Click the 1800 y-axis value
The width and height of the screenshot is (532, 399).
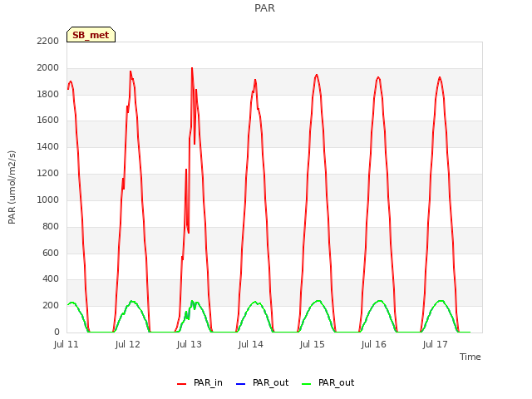pyautogui.click(x=48, y=94)
